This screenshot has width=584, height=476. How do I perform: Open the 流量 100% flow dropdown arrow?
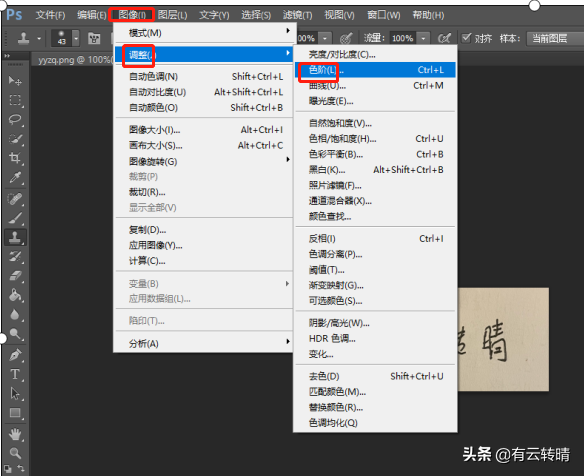pos(423,38)
